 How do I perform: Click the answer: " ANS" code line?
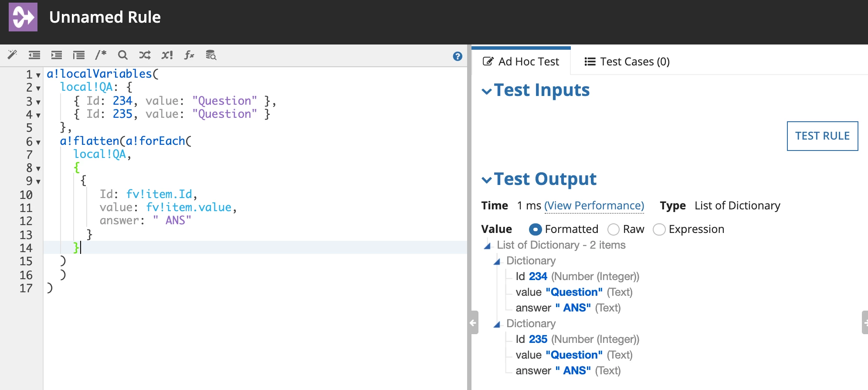[146, 220]
